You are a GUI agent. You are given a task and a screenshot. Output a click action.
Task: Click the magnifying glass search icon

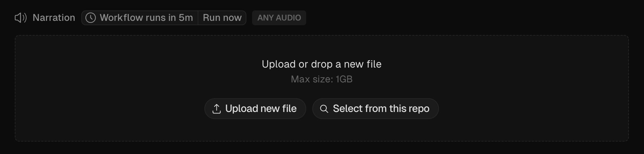(x=324, y=109)
